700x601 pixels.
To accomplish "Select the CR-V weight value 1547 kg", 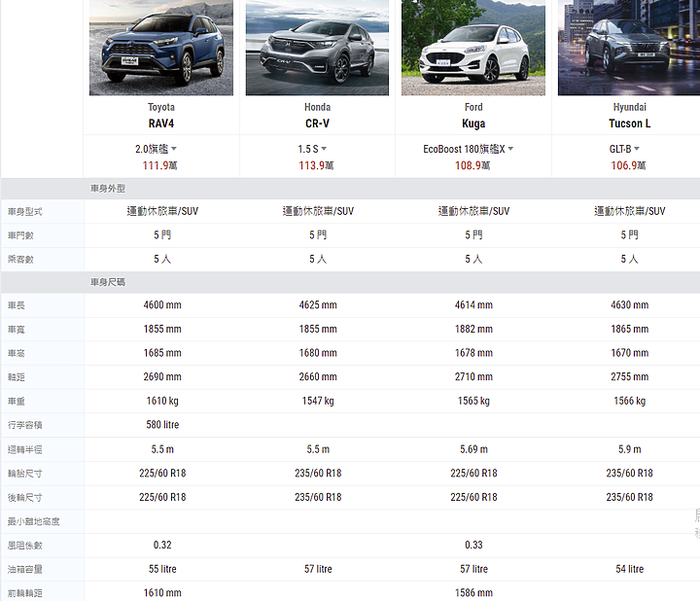I will 318,401.
